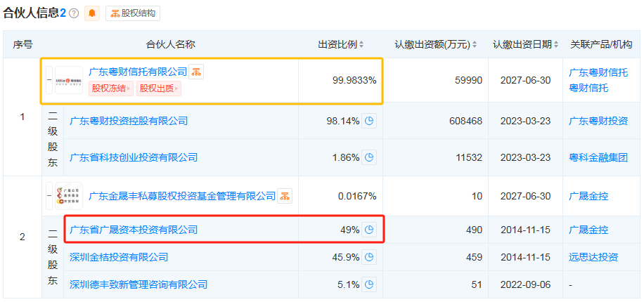Click the orange bell alert icon
This screenshot has width=644, height=302.
point(92,13)
